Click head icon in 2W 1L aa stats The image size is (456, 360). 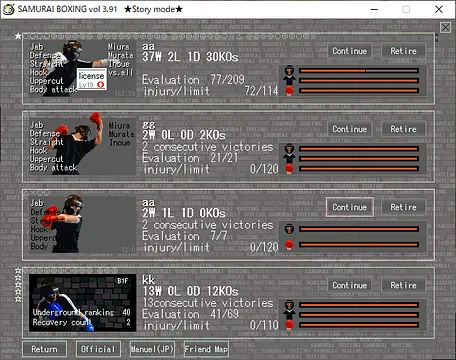289,229
